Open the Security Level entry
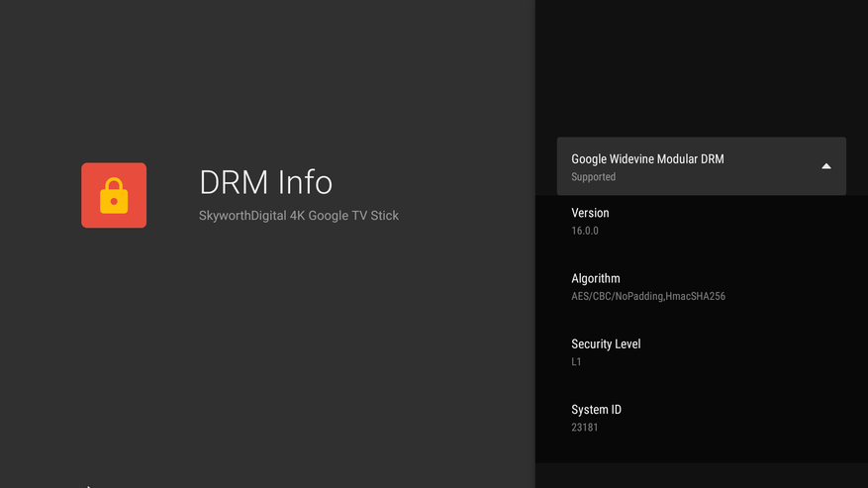 606,343
